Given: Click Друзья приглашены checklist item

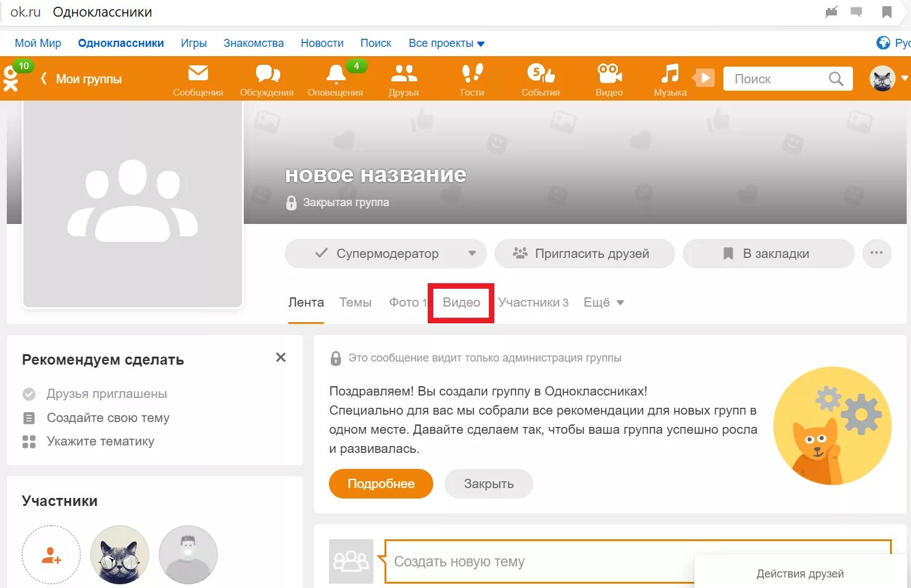Looking at the screenshot, I should point(107,394).
